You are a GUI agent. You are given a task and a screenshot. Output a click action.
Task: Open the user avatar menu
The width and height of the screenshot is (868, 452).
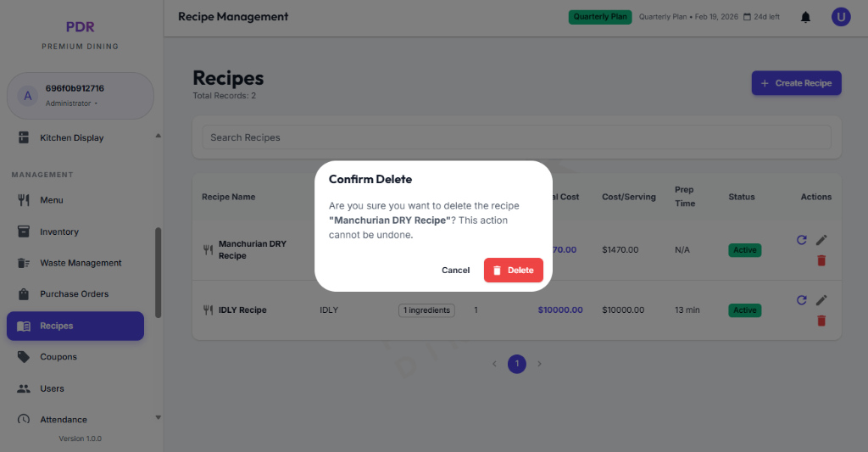click(840, 17)
